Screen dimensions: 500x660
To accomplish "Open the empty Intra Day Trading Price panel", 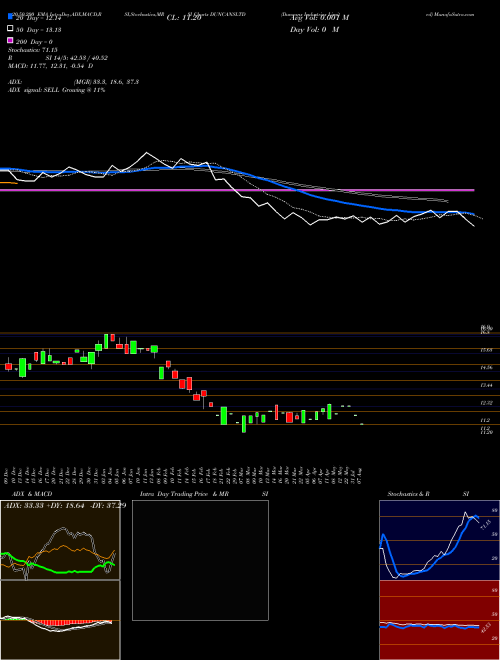I will [x=200, y=560].
